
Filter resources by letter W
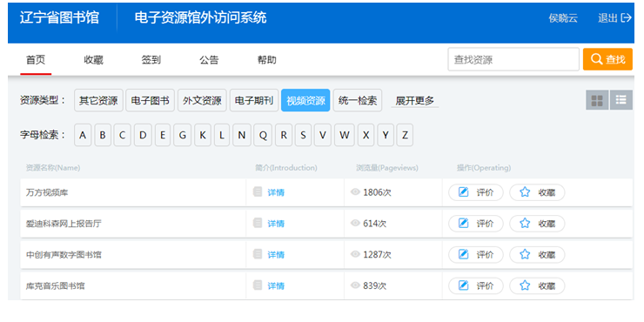pyautogui.click(x=344, y=135)
